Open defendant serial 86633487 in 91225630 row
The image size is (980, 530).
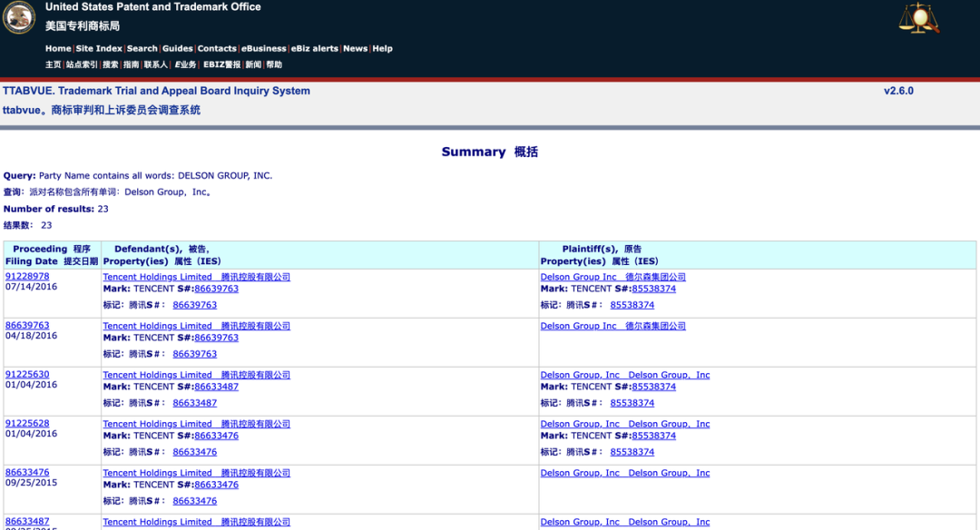click(216, 387)
